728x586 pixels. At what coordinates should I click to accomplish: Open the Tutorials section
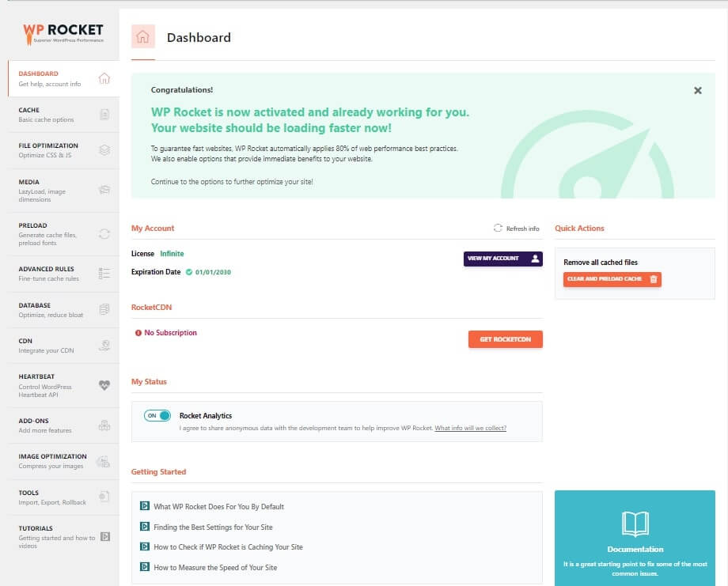coord(63,537)
